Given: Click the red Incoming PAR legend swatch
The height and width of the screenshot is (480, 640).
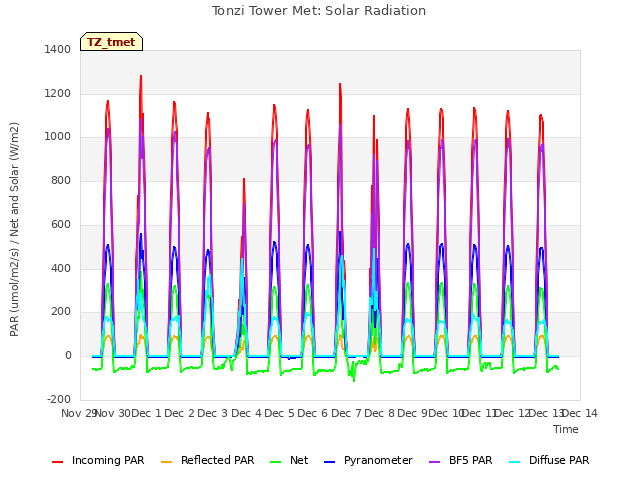Looking at the screenshot, I should click(x=58, y=462).
